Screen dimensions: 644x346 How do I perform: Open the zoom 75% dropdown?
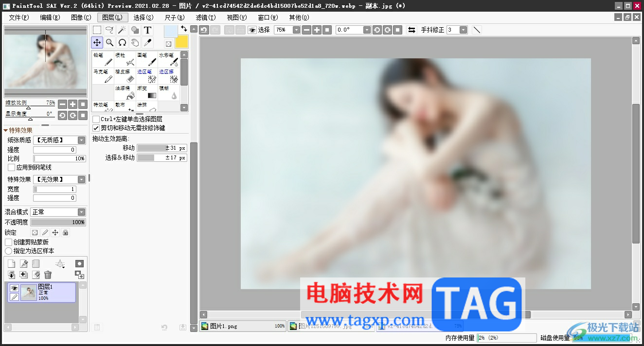click(296, 30)
